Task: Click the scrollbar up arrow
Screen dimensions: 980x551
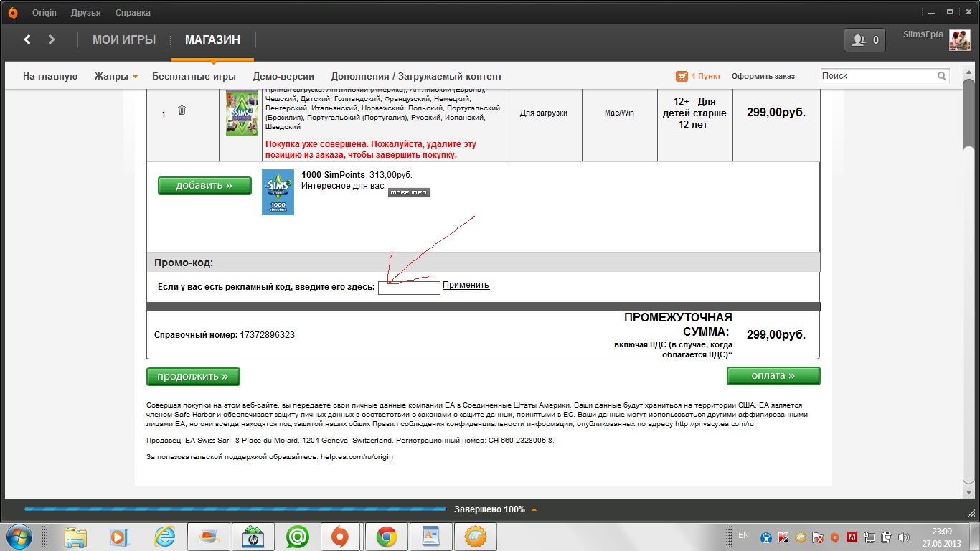Action: 970,70
